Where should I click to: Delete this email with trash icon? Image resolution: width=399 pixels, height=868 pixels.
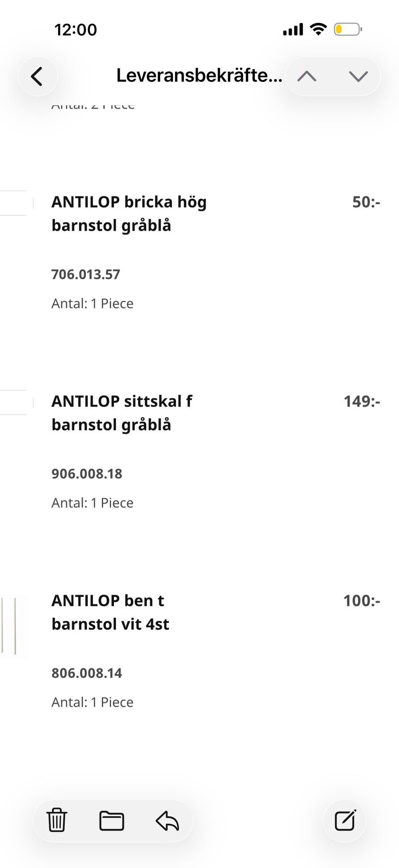click(57, 821)
